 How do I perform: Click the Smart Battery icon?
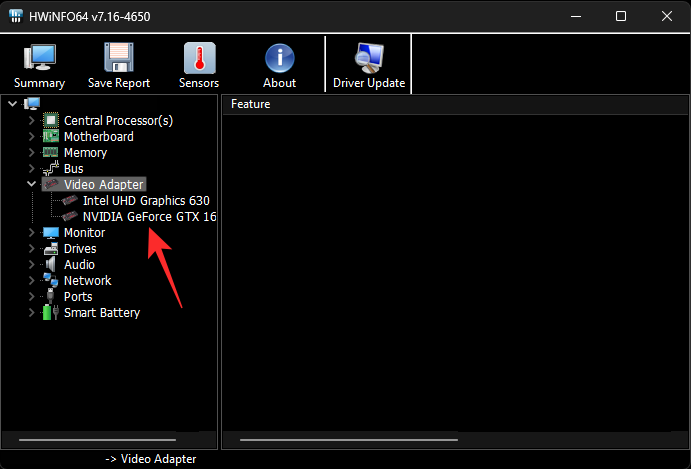pyautogui.click(x=51, y=313)
